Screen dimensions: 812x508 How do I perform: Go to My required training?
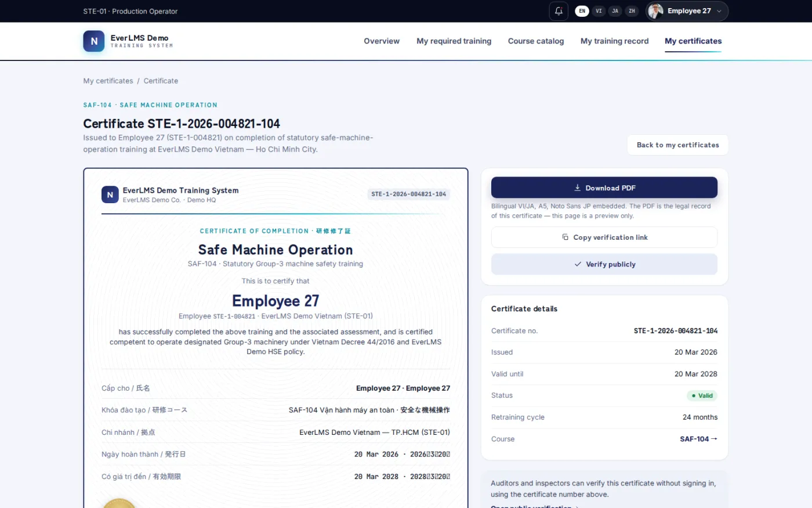[x=454, y=41]
